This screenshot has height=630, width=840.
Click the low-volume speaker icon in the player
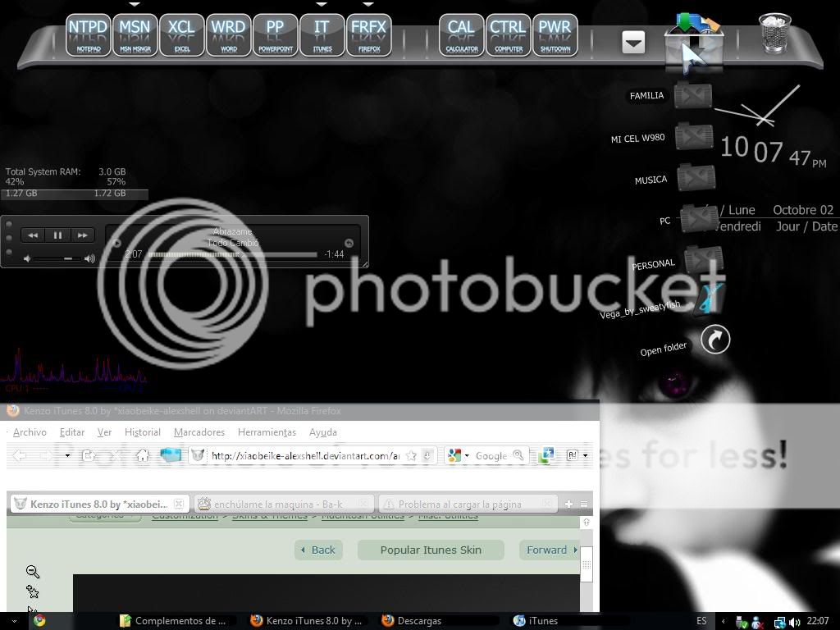tap(27, 258)
